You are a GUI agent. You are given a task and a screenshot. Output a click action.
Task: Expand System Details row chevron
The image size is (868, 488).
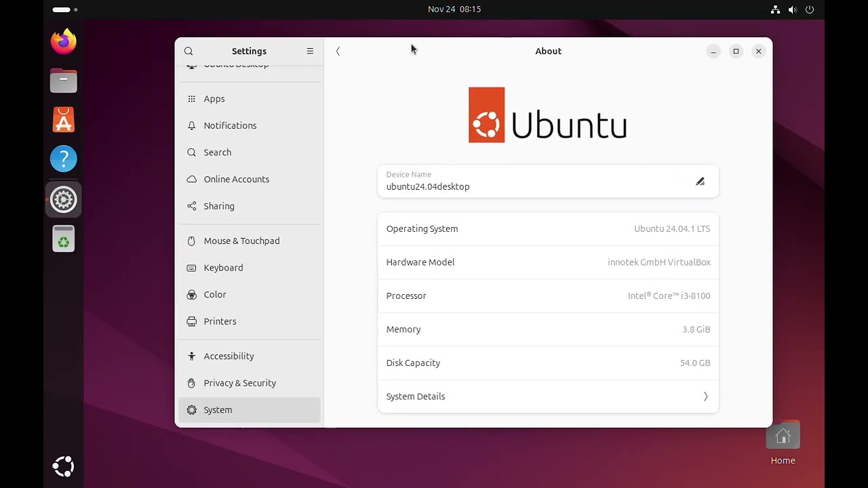[x=705, y=396]
